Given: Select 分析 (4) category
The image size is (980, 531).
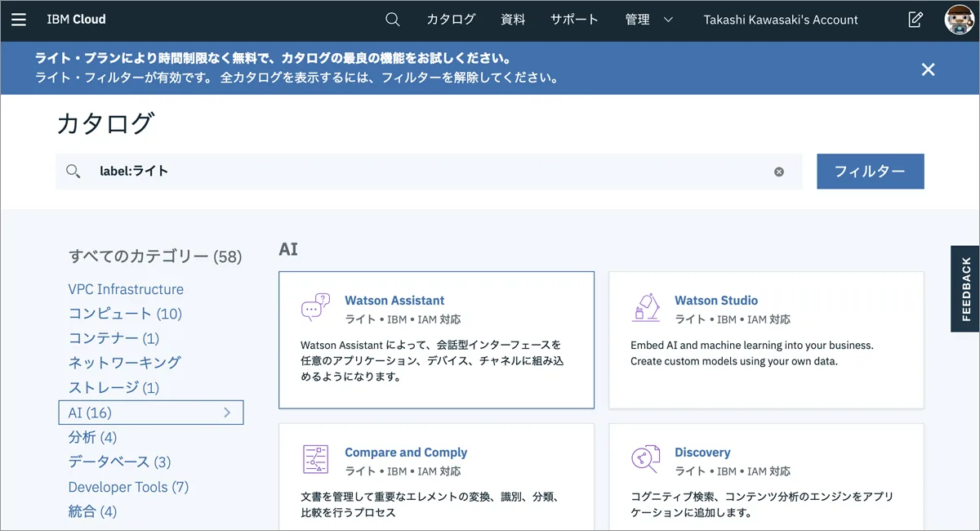Looking at the screenshot, I should tap(92, 437).
